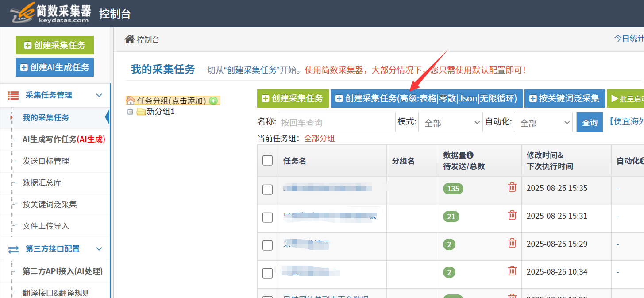This screenshot has width=644, height=298.
Task: Check the row modified 2025-08-25 15:31
Action: pyautogui.click(x=267, y=217)
